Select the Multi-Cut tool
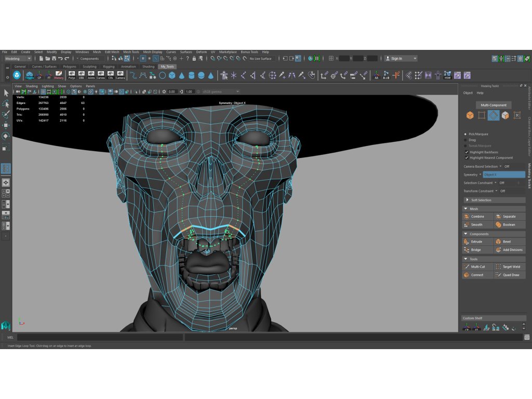 (477, 267)
